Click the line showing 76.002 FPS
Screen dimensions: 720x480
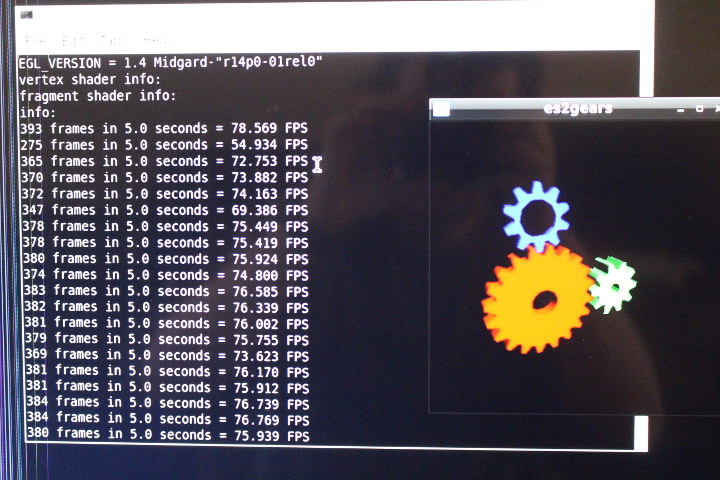[167, 323]
